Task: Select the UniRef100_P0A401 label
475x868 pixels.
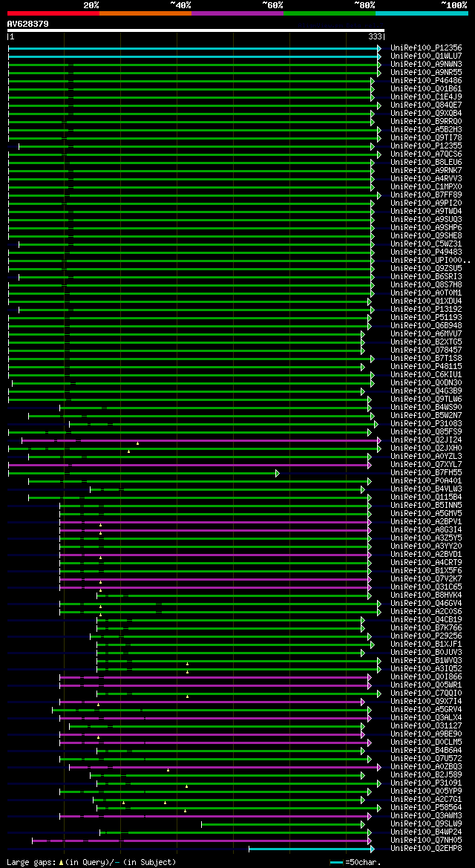Action: pyautogui.click(x=426, y=481)
